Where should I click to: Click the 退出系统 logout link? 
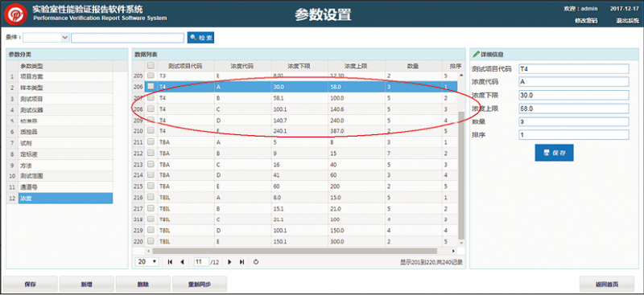(627, 21)
